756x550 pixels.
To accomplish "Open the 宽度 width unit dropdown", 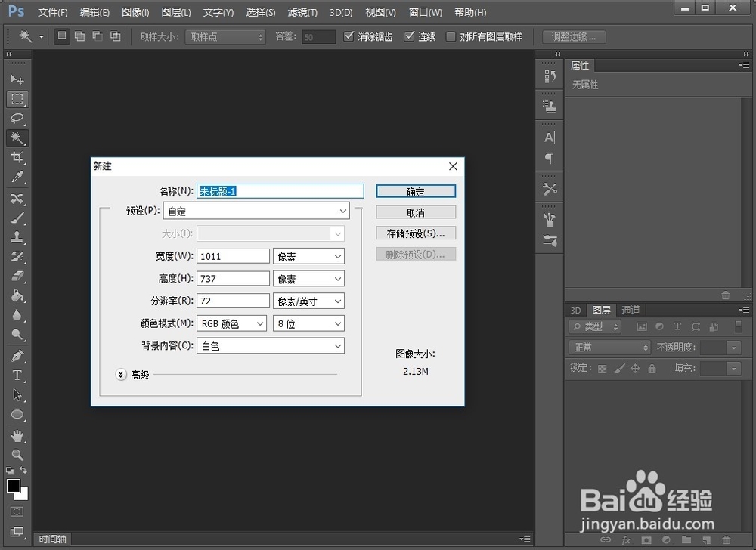I will pyautogui.click(x=308, y=256).
